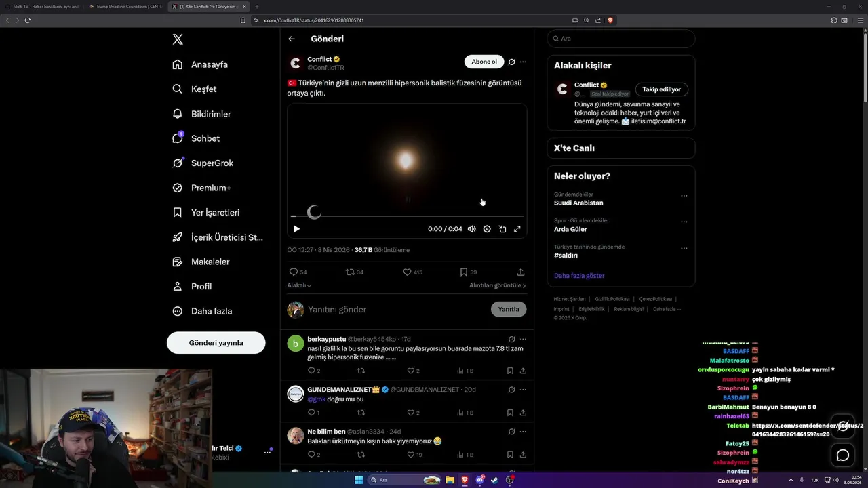Click the video progress bar
Viewport: 868px width, 488px height.
click(407, 216)
